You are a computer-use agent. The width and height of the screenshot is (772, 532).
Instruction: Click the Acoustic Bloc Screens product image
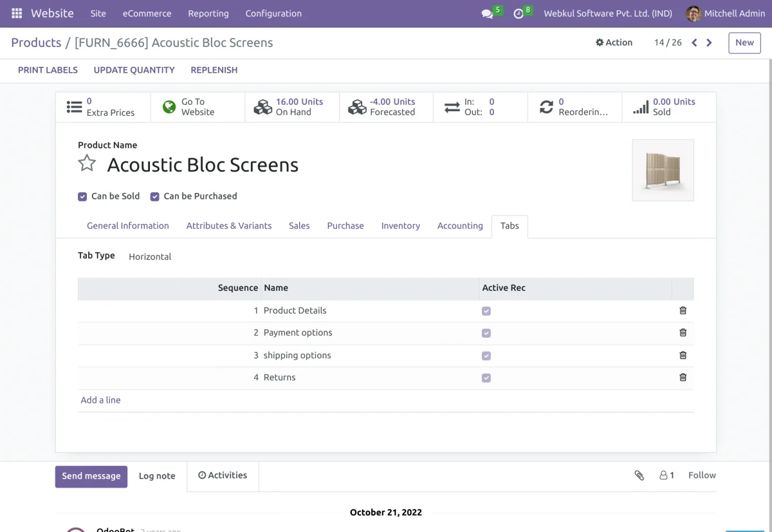pyautogui.click(x=663, y=170)
